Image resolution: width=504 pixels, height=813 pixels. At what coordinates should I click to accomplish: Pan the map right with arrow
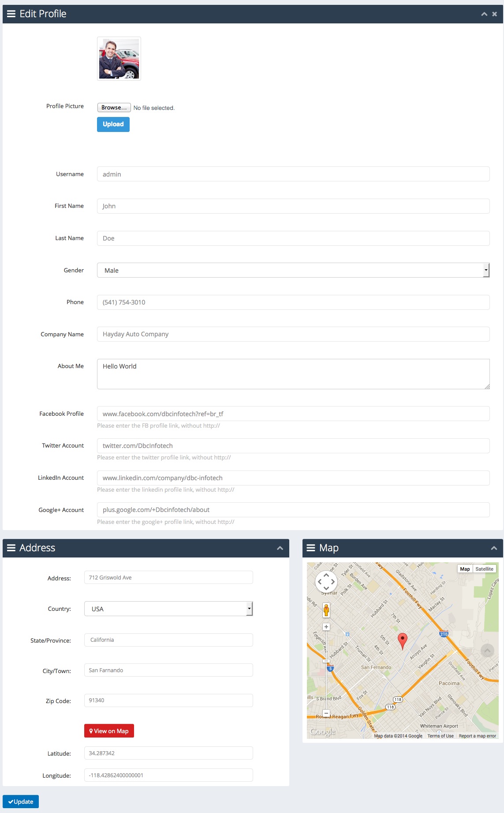333,582
